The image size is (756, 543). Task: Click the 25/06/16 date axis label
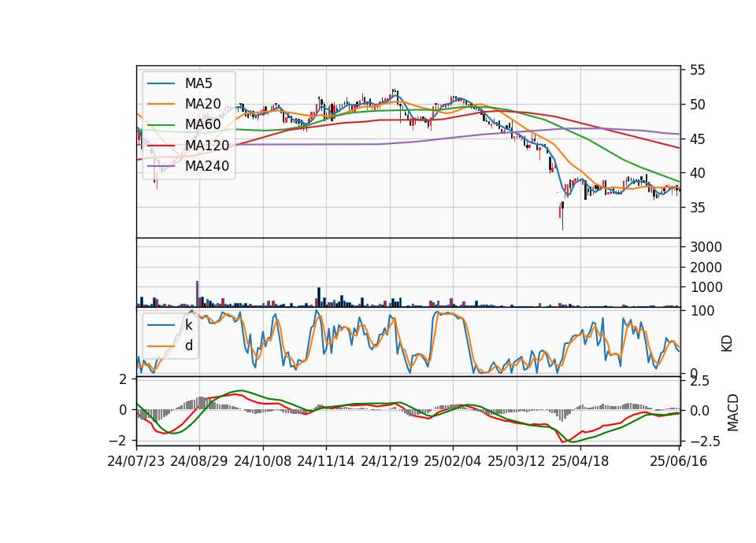coord(678,461)
